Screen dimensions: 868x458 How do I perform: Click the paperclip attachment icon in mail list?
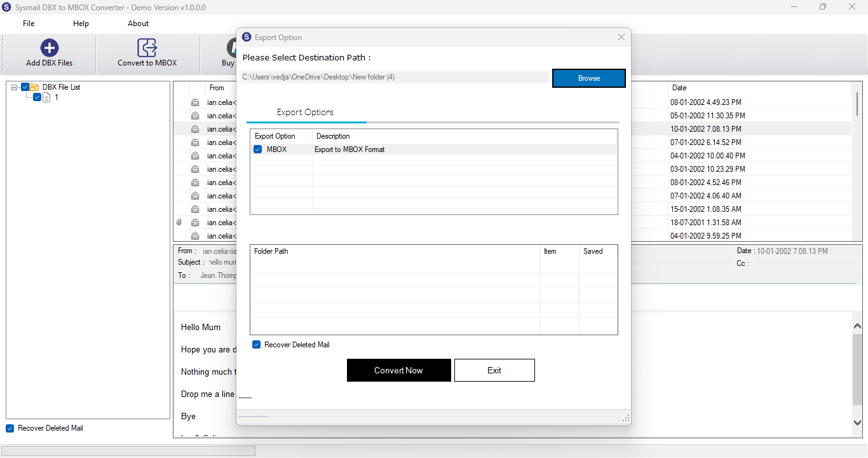coord(179,223)
